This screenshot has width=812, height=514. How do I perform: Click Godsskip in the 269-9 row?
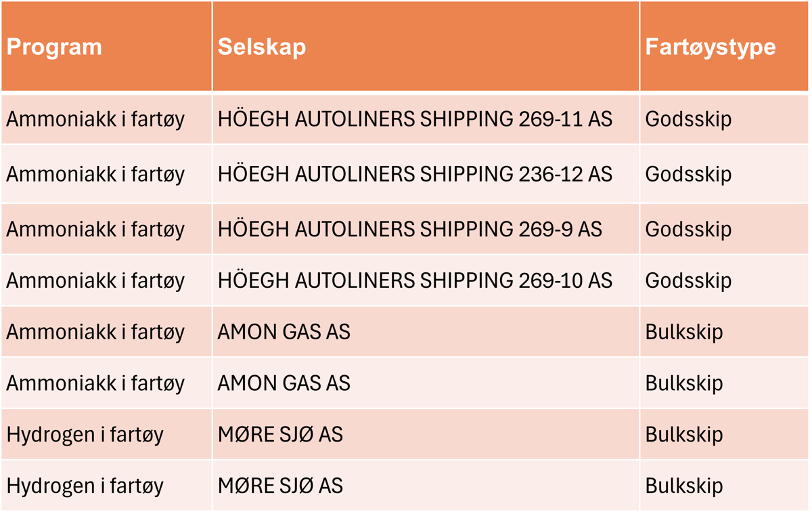[688, 230]
